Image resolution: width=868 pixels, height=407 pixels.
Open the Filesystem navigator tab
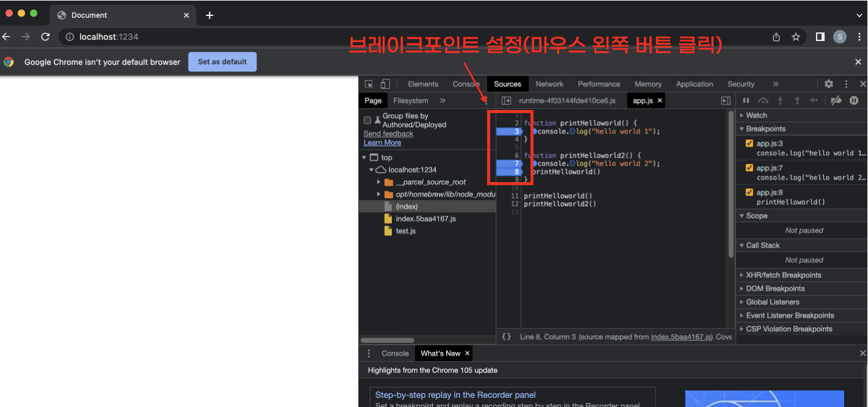point(411,100)
